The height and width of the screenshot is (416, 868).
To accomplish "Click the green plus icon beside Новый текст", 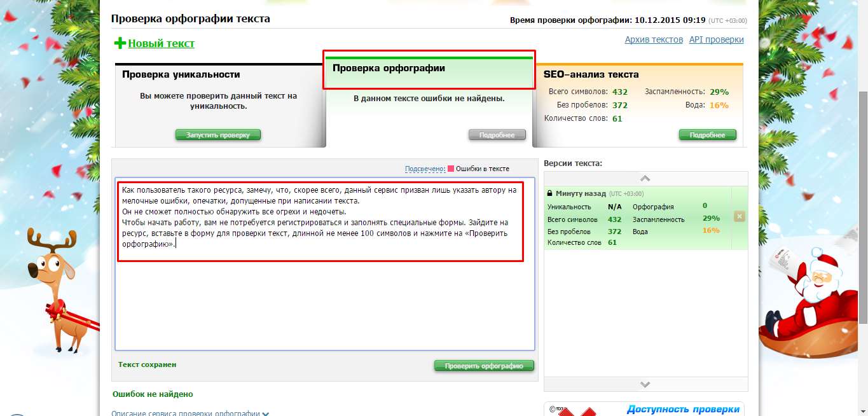I will click(120, 43).
